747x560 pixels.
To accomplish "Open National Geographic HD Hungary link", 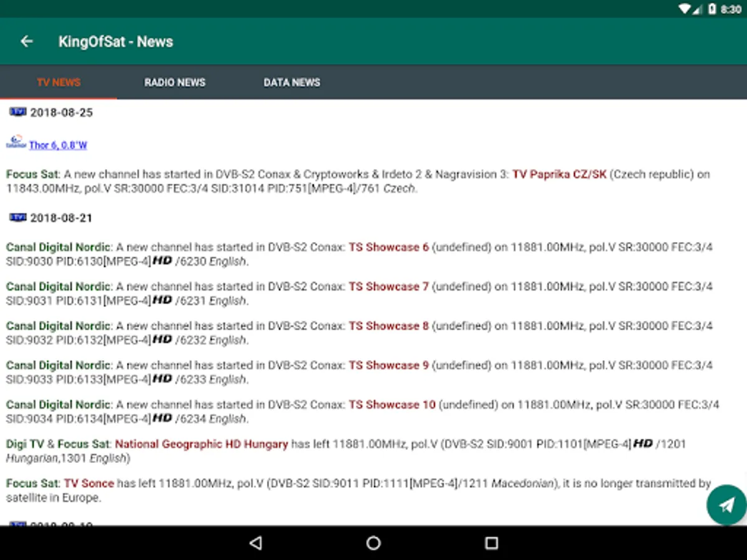I will (202, 444).
